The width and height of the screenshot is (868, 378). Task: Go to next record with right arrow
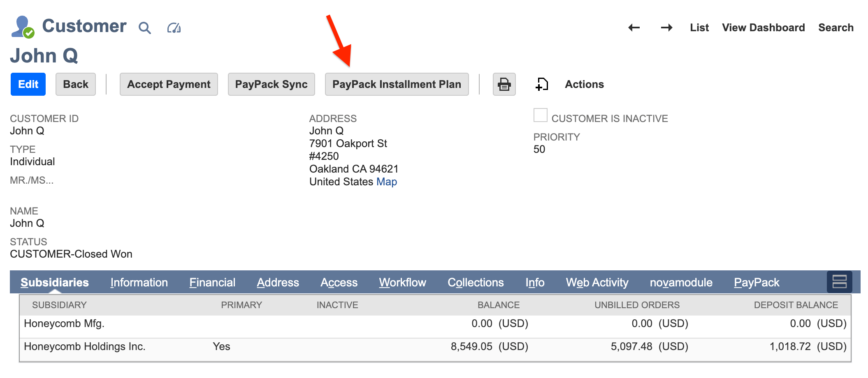pos(667,27)
